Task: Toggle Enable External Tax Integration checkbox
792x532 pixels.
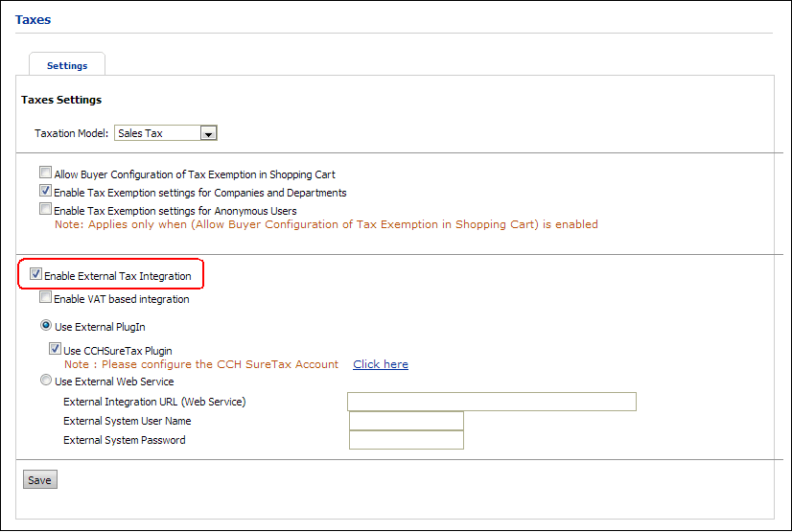Action: (35, 274)
